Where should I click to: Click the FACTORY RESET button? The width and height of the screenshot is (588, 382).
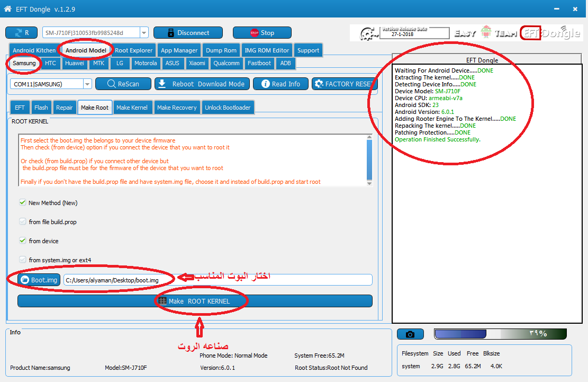pyautogui.click(x=344, y=84)
